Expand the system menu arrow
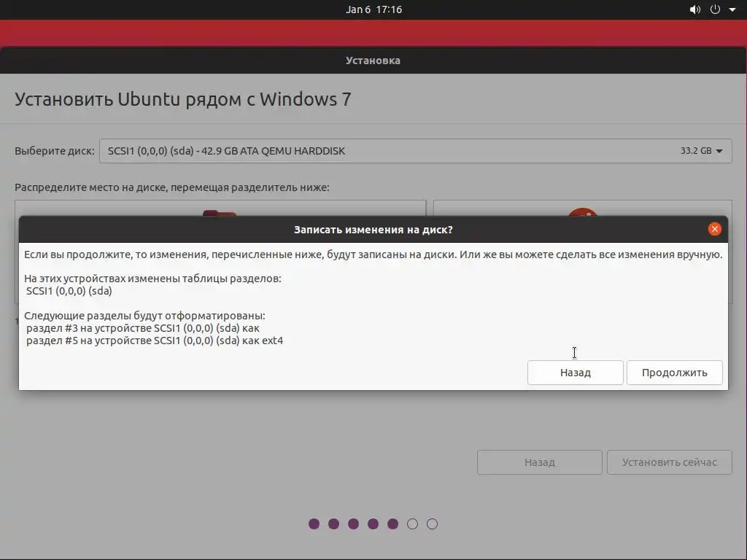The height and width of the screenshot is (560, 747). [x=732, y=9]
